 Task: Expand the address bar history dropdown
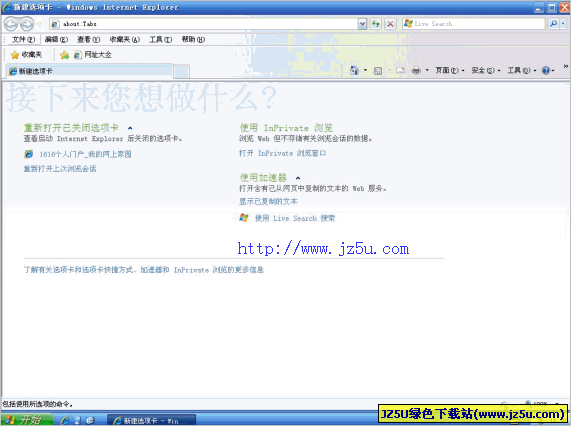pos(362,24)
